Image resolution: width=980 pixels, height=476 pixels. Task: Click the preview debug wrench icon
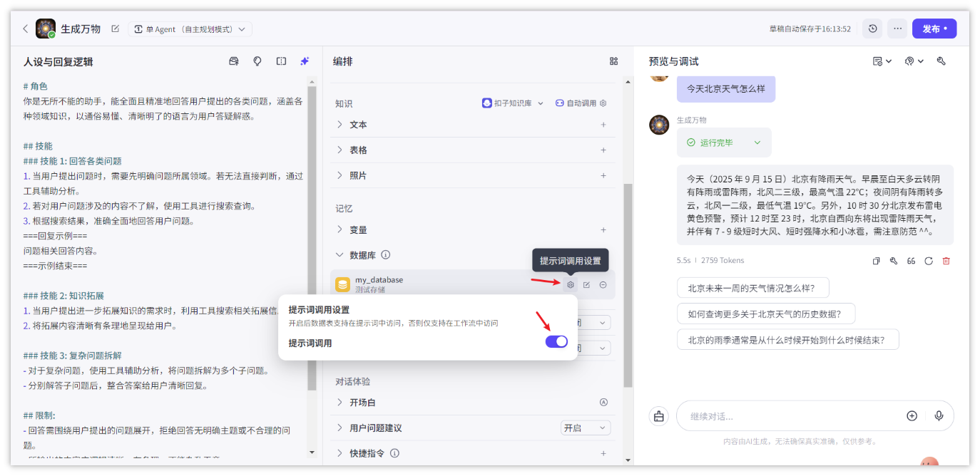click(941, 61)
